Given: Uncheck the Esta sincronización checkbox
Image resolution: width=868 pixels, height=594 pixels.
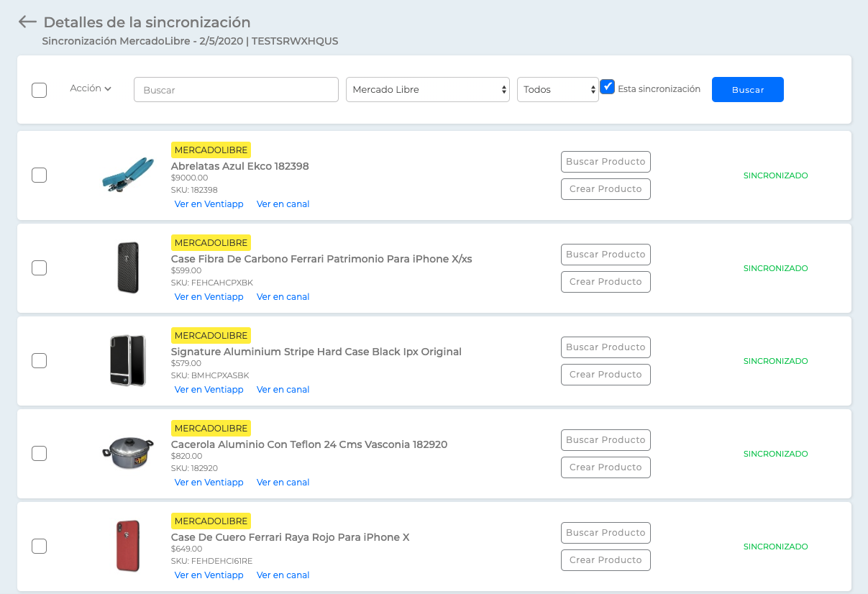Looking at the screenshot, I should pos(608,87).
